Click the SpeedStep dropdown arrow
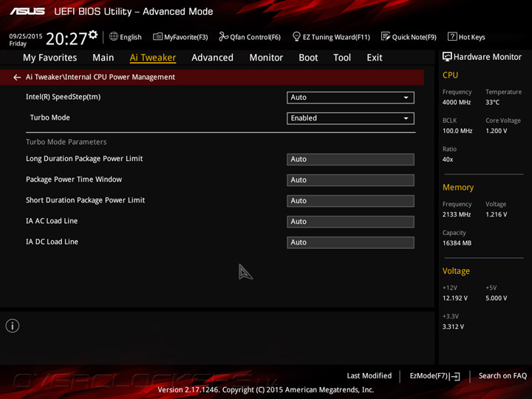The width and height of the screenshot is (532, 399). (x=406, y=98)
